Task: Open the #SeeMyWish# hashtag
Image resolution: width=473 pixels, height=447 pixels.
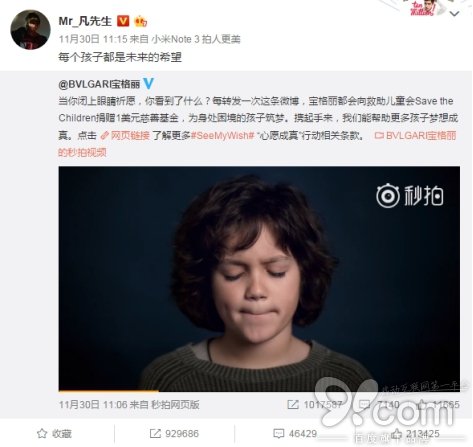Action: [x=223, y=136]
